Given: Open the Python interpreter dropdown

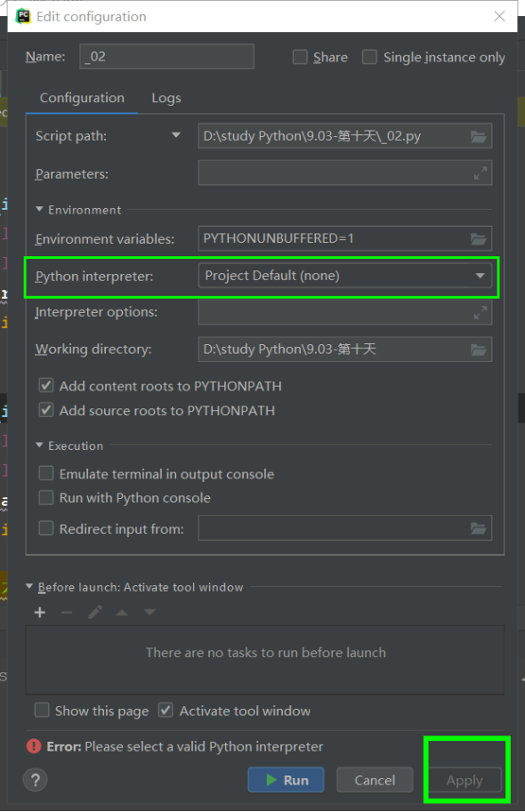Looking at the screenshot, I should [x=480, y=276].
